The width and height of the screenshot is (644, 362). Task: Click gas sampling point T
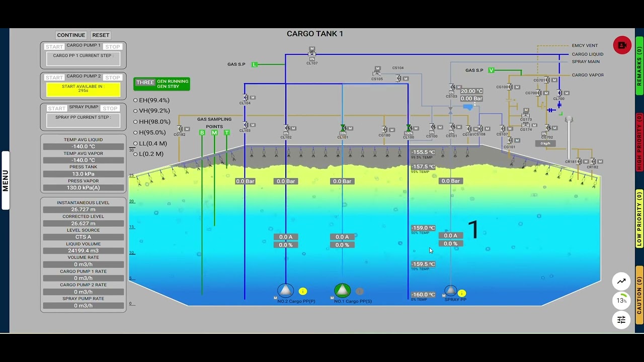(227, 133)
